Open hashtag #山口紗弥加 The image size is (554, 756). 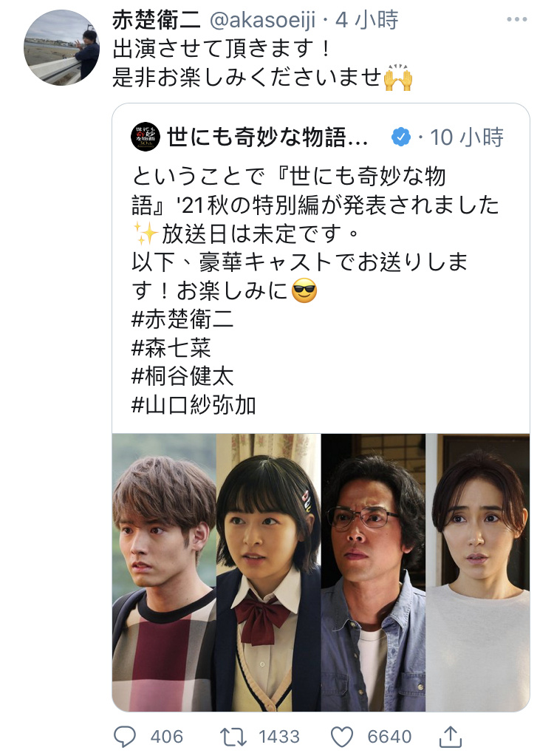(194, 405)
